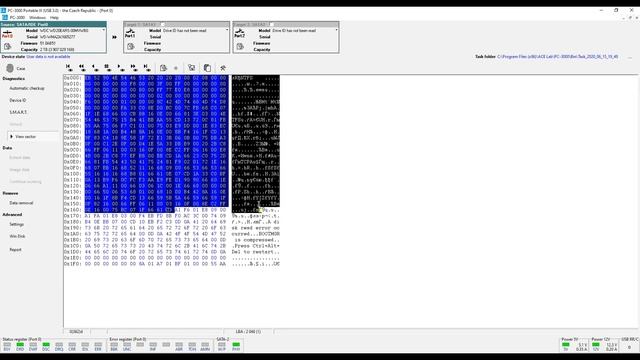Click the search in sector toolbar icon
The width and height of the screenshot is (640, 360).
[x=191, y=68]
